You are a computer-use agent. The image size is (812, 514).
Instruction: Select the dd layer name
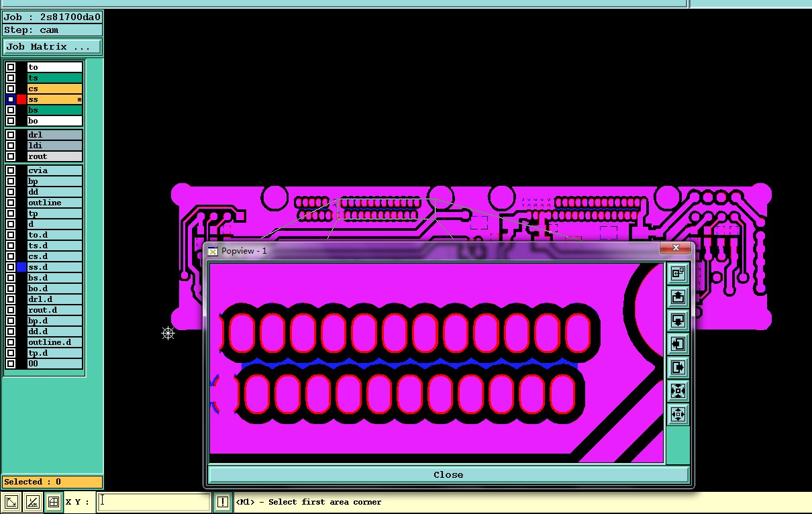point(55,192)
